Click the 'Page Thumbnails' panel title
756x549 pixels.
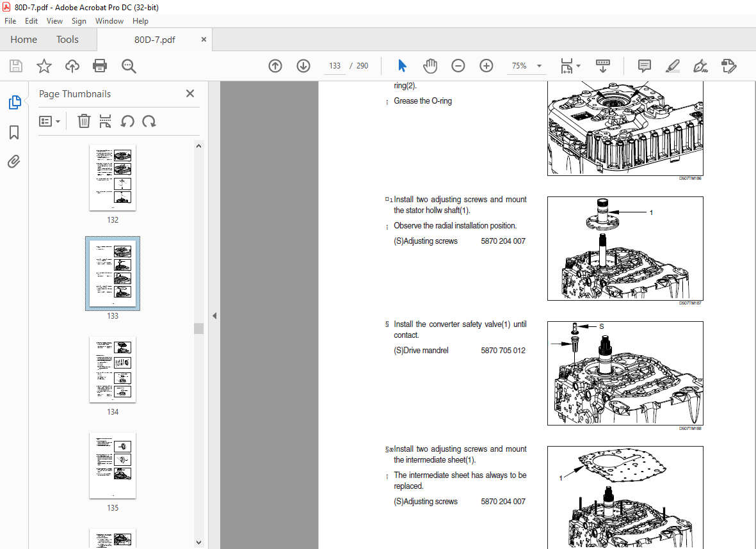coord(75,94)
